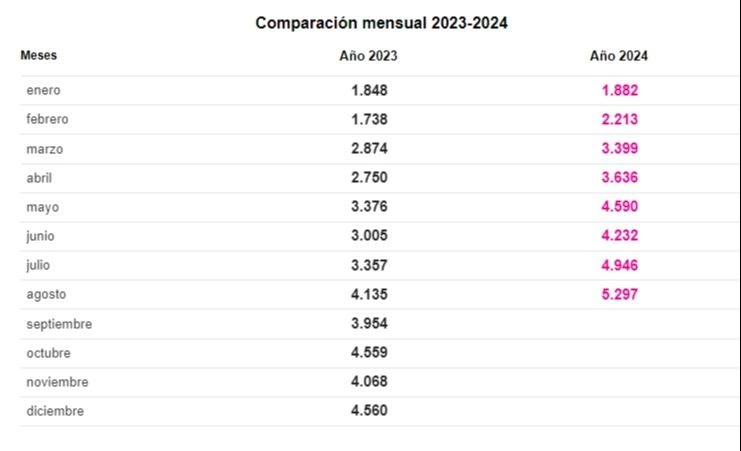Select the noviembre row label
Image resolution: width=741 pixels, height=451 pixels.
[x=57, y=382]
